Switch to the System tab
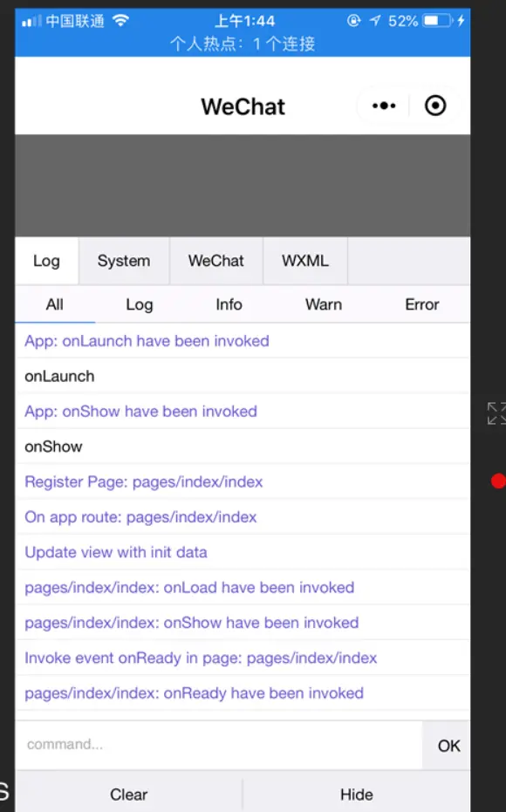 point(124,261)
